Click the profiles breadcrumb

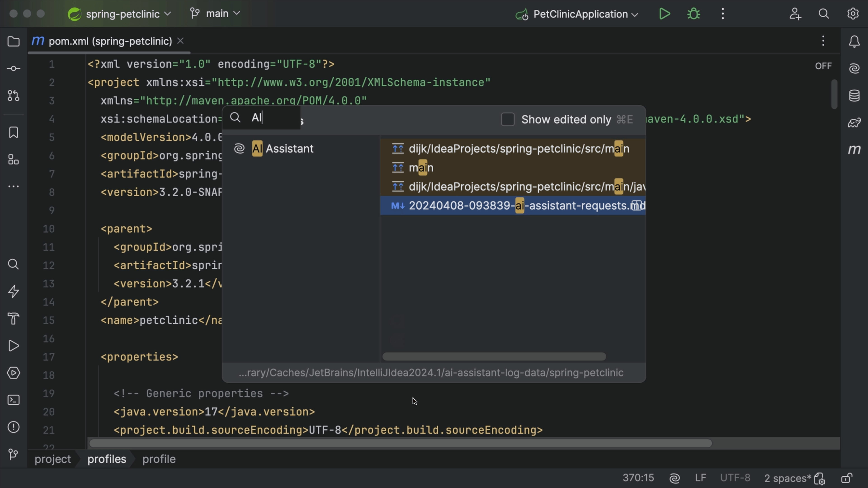tap(106, 459)
